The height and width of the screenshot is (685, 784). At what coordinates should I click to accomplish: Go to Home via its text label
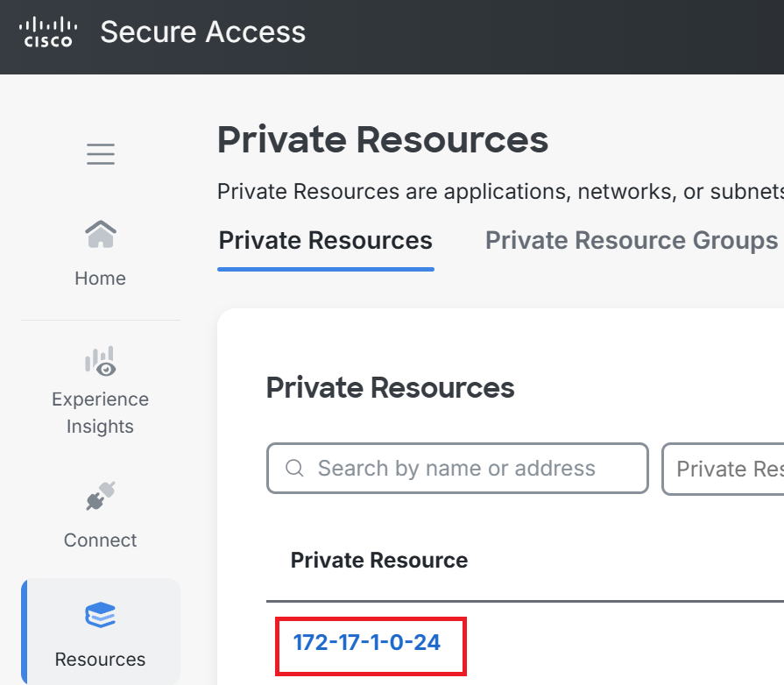(x=100, y=278)
